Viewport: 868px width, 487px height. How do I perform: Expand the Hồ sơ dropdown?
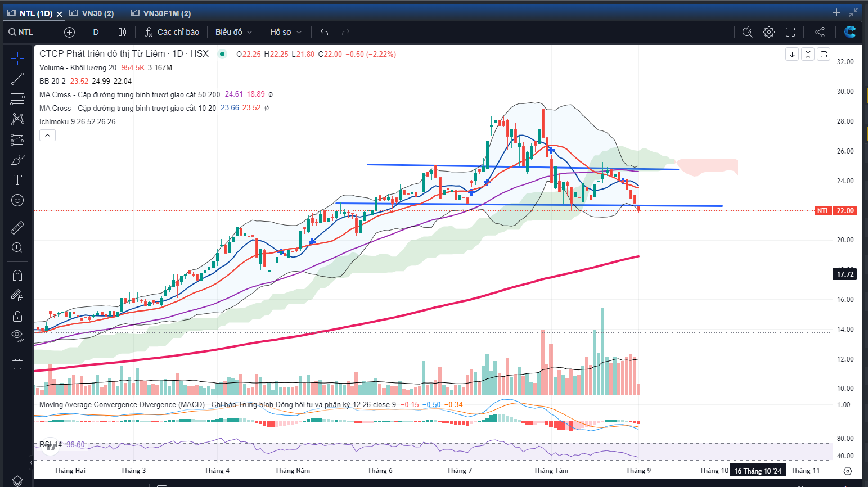point(286,32)
